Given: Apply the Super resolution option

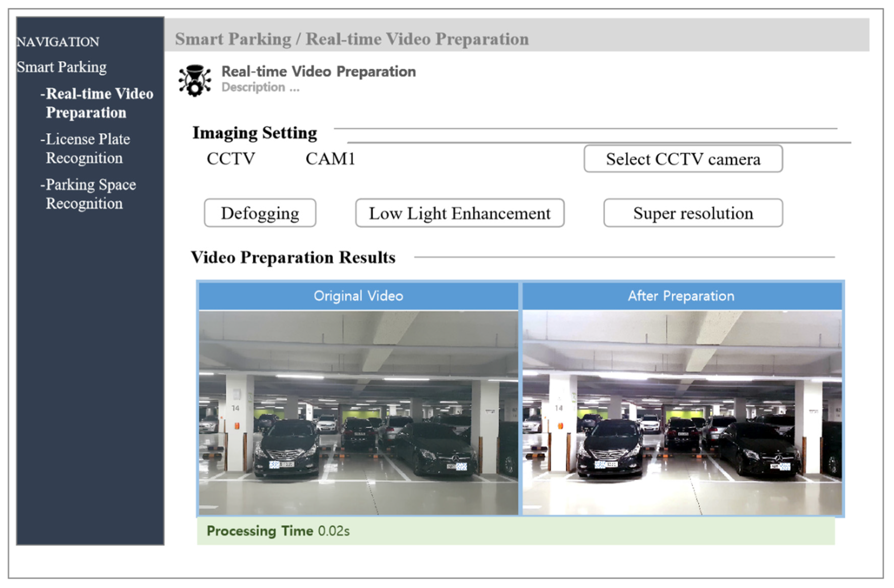Looking at the screenshot, I should (693, 213).
